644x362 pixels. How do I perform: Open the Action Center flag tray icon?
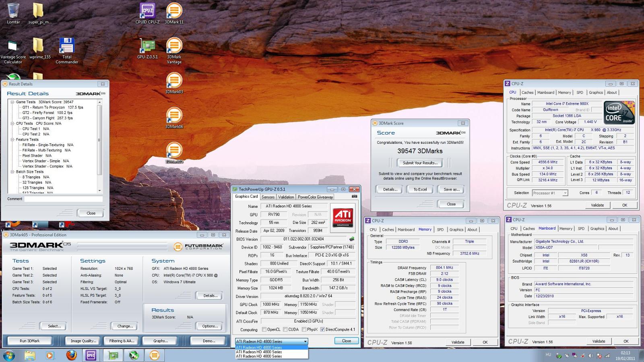(599, 356)
